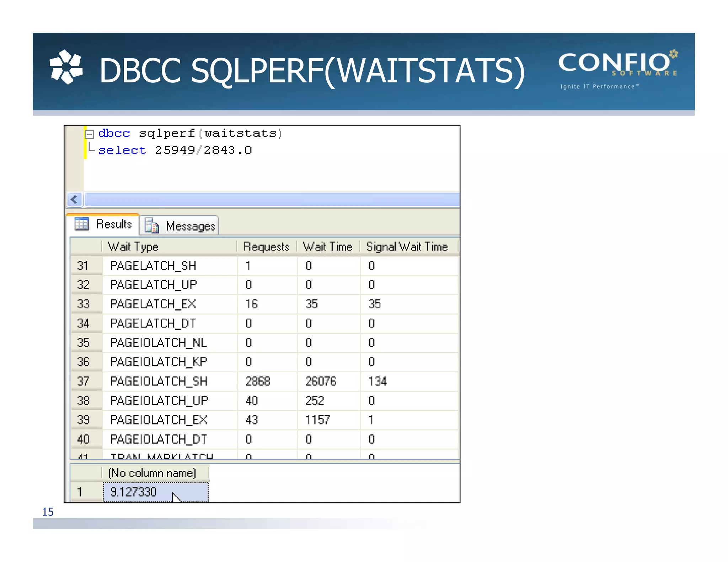The height and width of the screenshot is (562, 728).
Task: Click the Messages document icon
Action: tap(152, 226)
